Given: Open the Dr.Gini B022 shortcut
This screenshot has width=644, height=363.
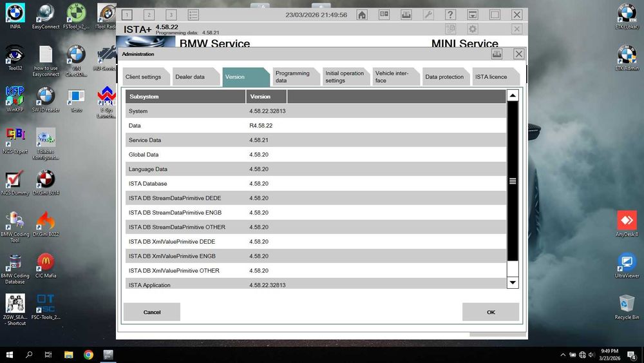Looking at the screenshot, I should pyautogui.click(x=46, y=224).
